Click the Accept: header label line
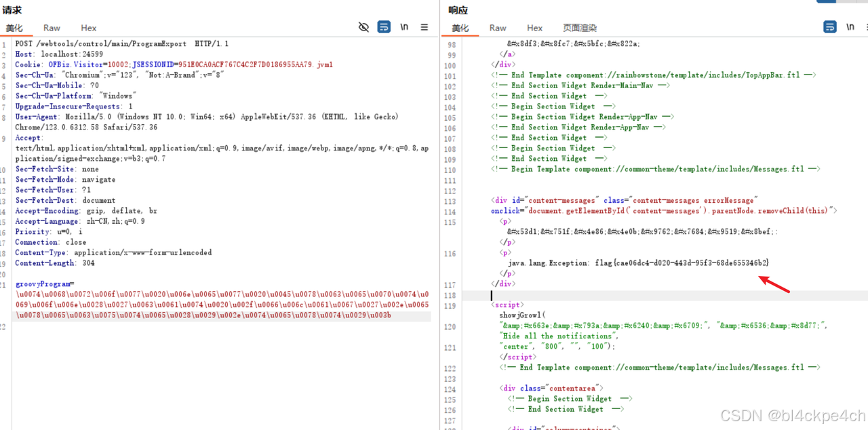This screenshot has height=430, width=868. point(29,138)
